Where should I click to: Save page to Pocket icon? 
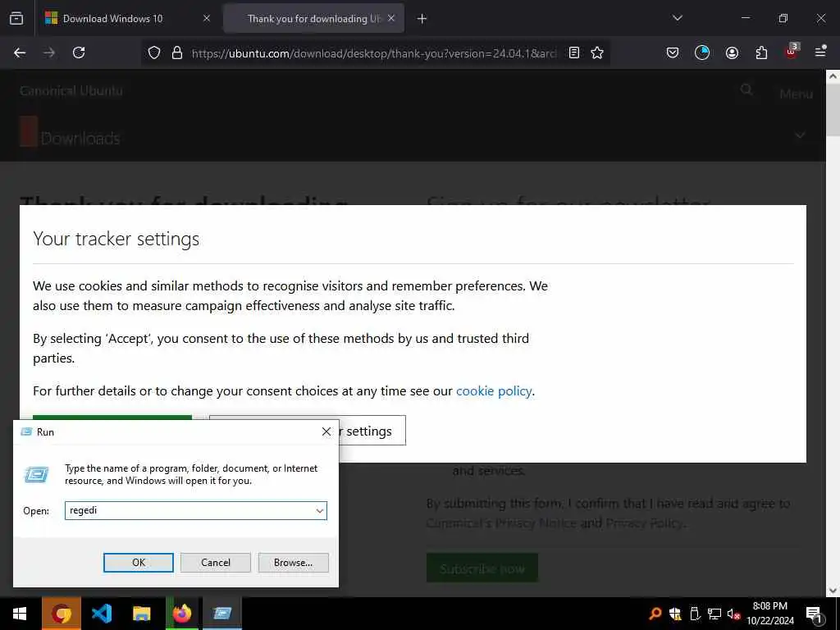673,52
